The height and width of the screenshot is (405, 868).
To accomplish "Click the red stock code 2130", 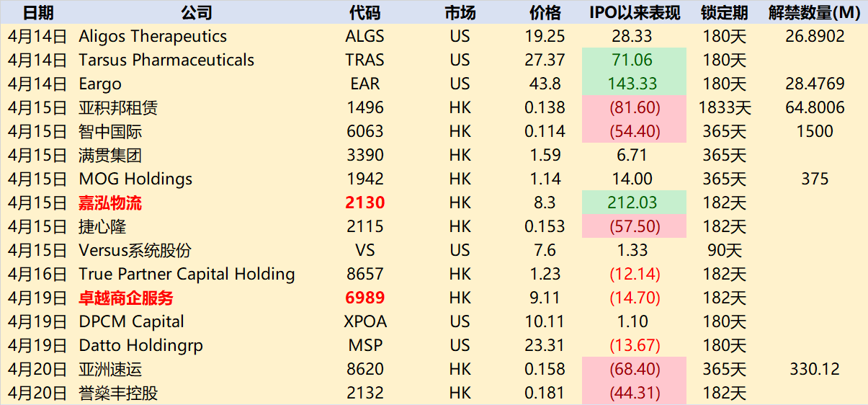I will (x=364, y=203).
